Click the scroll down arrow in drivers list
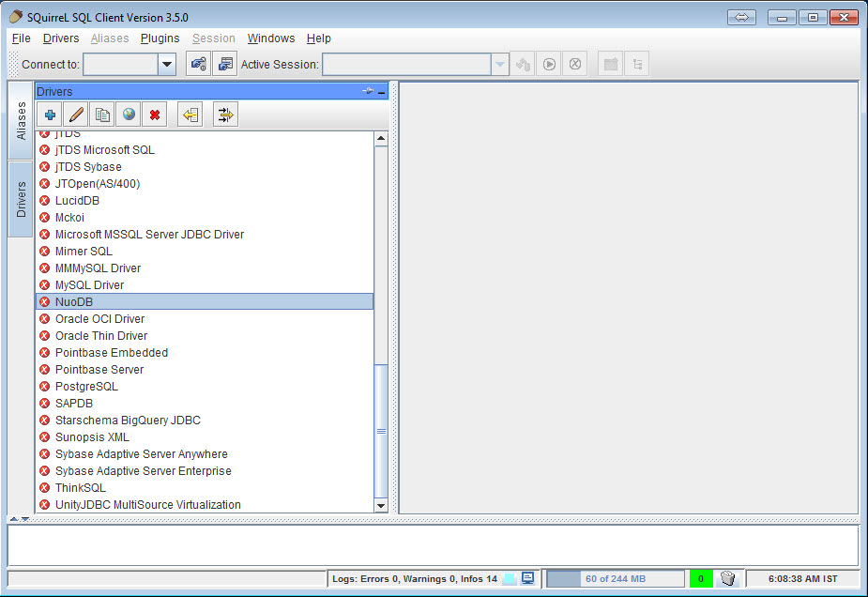 point(381,505)
